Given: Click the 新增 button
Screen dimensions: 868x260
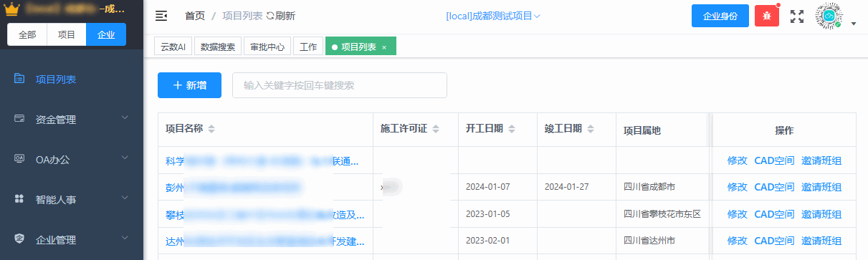Looking at the screenshot, I should point(189,85).
